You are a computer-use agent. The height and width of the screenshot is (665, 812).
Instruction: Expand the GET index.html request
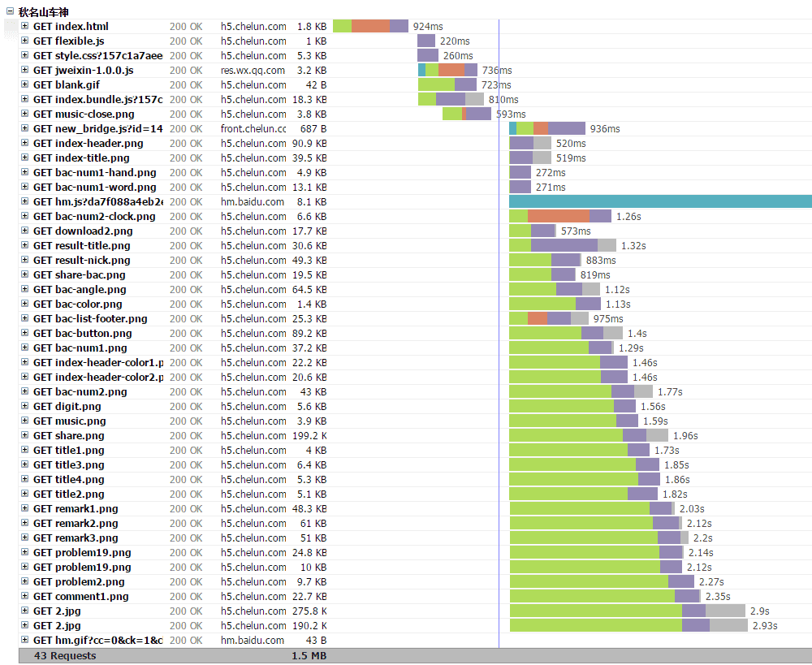coord(25,27)
